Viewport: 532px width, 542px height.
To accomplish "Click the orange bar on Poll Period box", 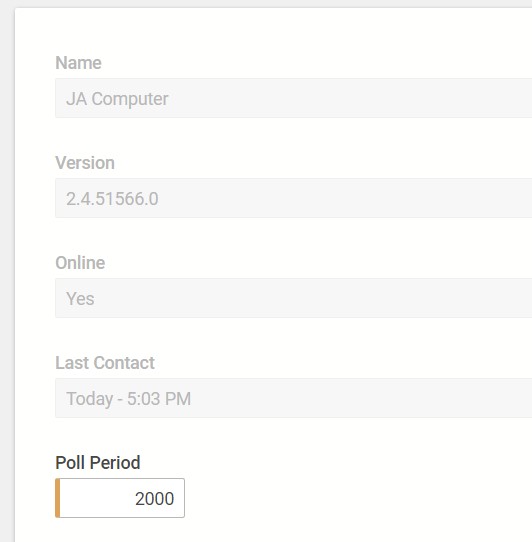I will [57, 498].
